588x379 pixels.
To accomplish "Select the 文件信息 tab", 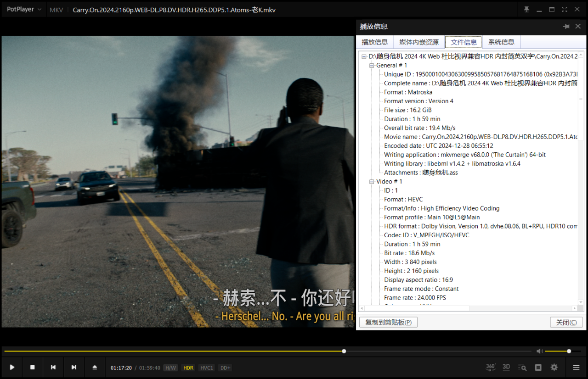I will pos(464,42).
